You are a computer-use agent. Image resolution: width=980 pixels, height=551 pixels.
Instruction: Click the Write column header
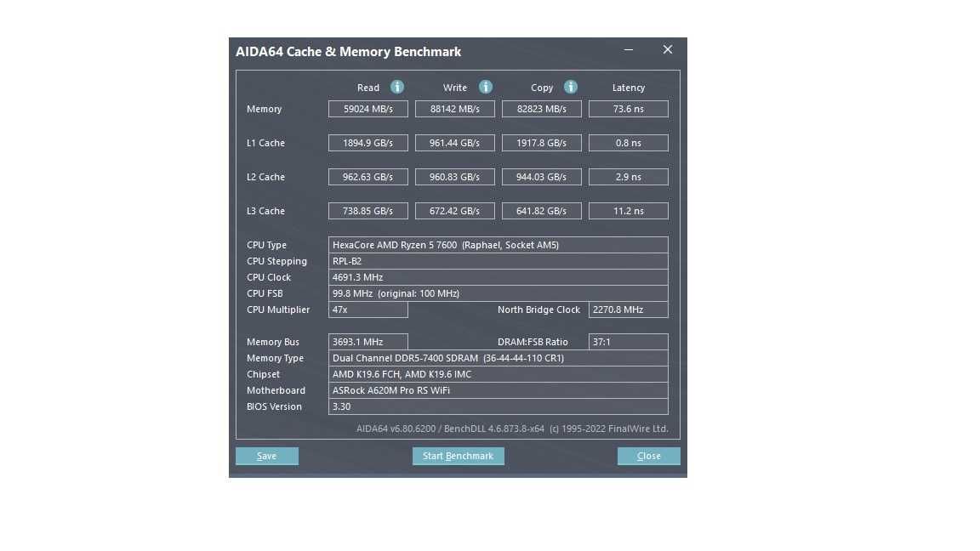point(455,88)
